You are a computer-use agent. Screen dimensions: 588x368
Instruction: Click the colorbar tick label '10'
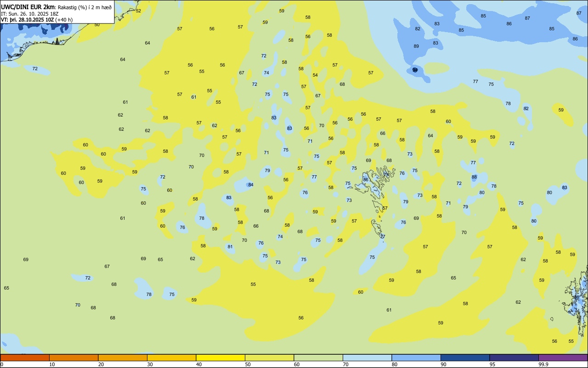click(x=52, y=365)
